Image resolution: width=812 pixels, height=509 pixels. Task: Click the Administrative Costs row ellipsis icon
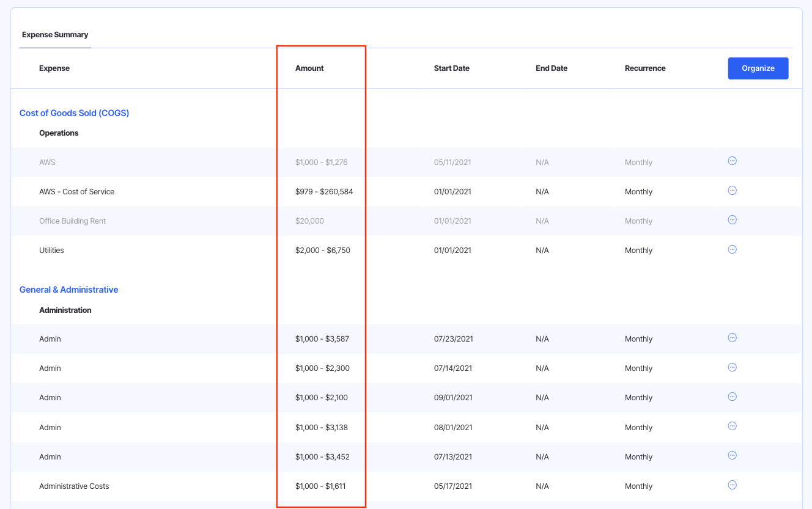(x=732, y=485)
